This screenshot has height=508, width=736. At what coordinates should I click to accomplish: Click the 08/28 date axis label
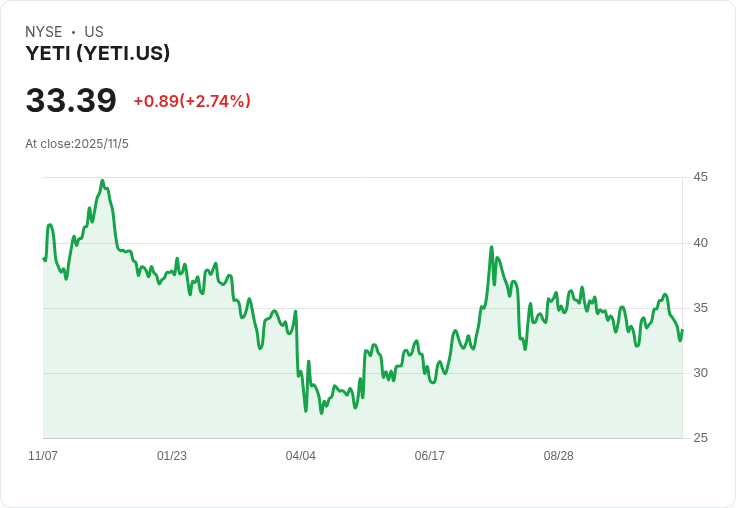559,456
